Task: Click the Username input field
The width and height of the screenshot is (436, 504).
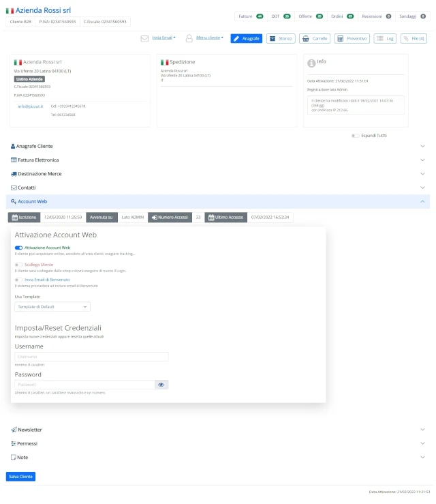Action: tap(91, 357)
